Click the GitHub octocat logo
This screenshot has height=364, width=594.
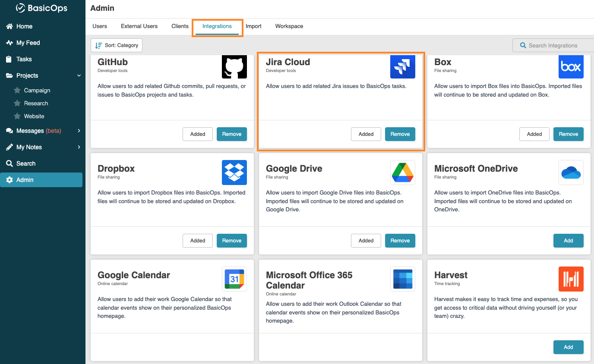click(234, 66)
